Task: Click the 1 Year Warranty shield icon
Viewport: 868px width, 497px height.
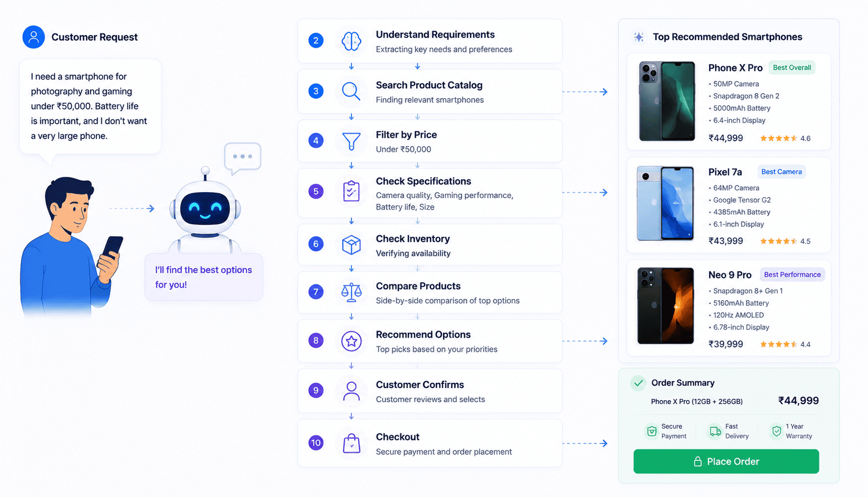Action: [776, 431]
